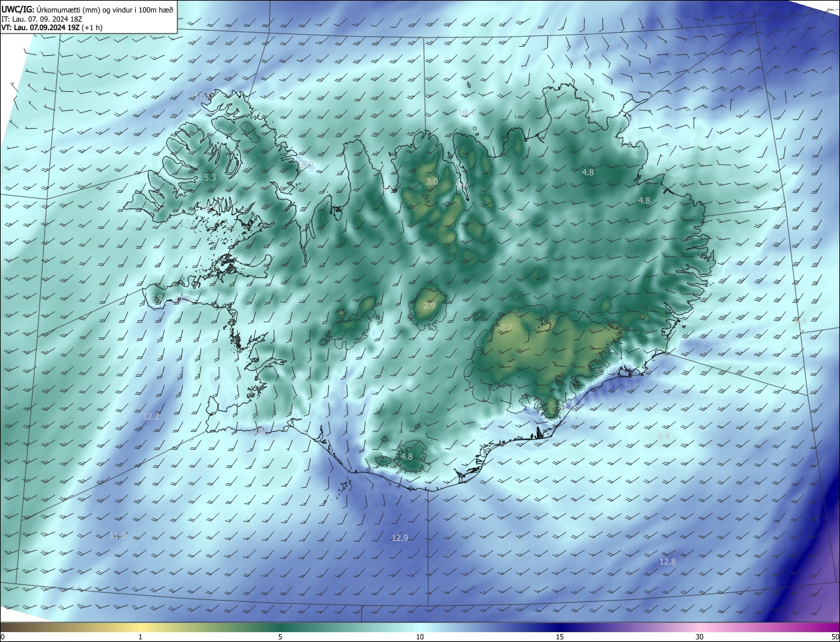Click the valid time line 'VT: Lau. 07.09.2024 19Z (+1 h)'
This screenshot has height=642, width=840.
pyautogui.click(x=53, y=28)
